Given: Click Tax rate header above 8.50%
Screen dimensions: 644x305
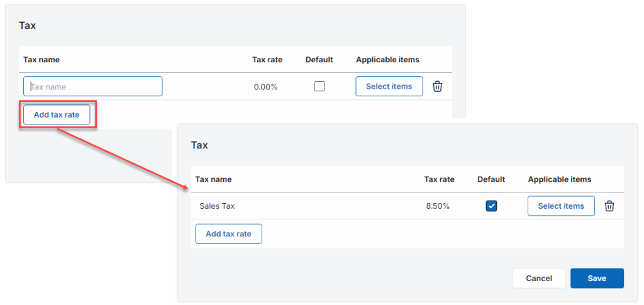Looking at the screenshot, I should pyautogui.click(x=439, y=179).
